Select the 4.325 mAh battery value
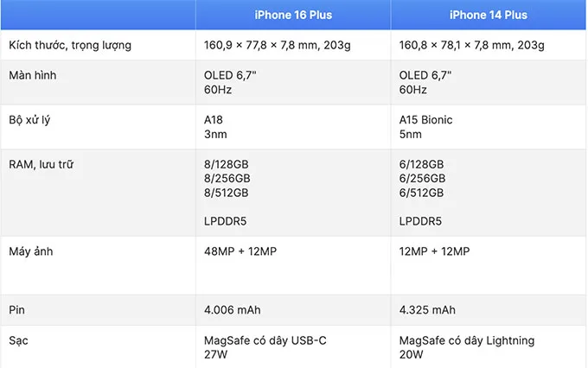Viewport: 588px width, 368px height. [x=427, y=310]
